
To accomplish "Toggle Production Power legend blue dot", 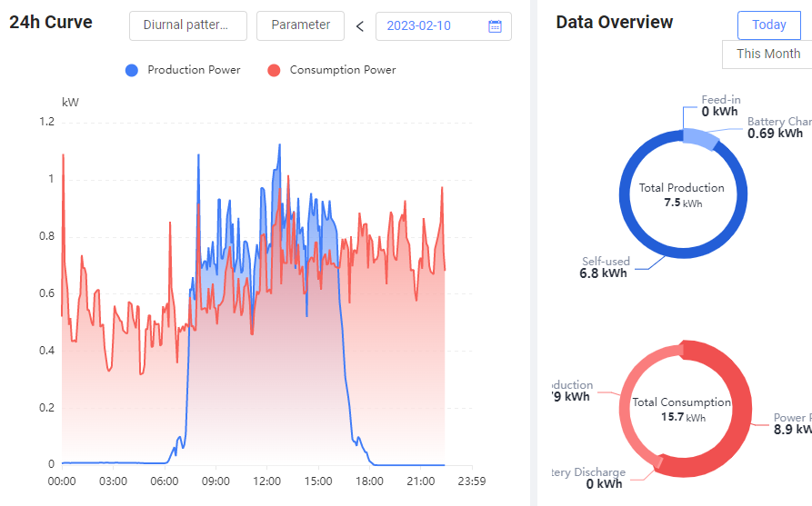I will click(x=132, y=70).
